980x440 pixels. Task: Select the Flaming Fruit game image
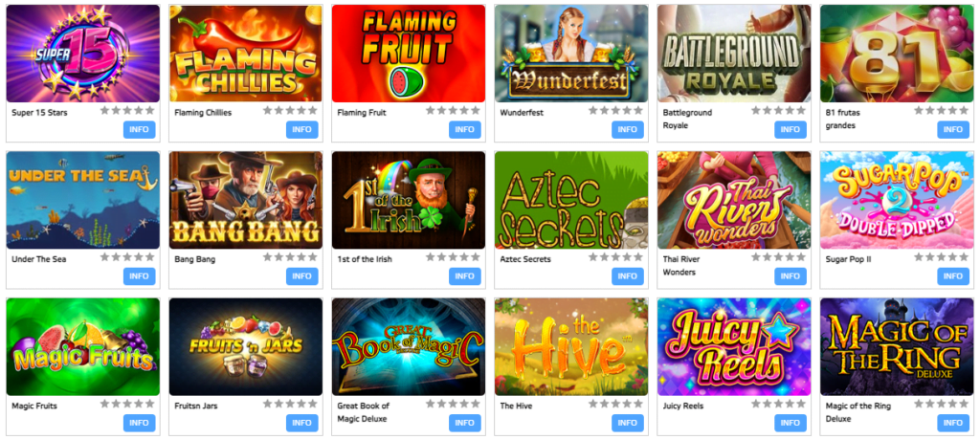pos(408,54)
